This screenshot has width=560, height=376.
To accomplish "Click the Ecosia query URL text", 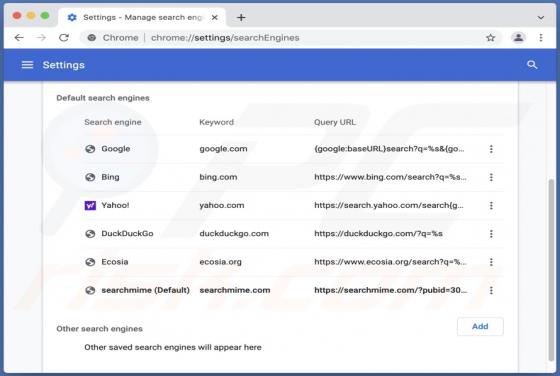I will 390,261.
